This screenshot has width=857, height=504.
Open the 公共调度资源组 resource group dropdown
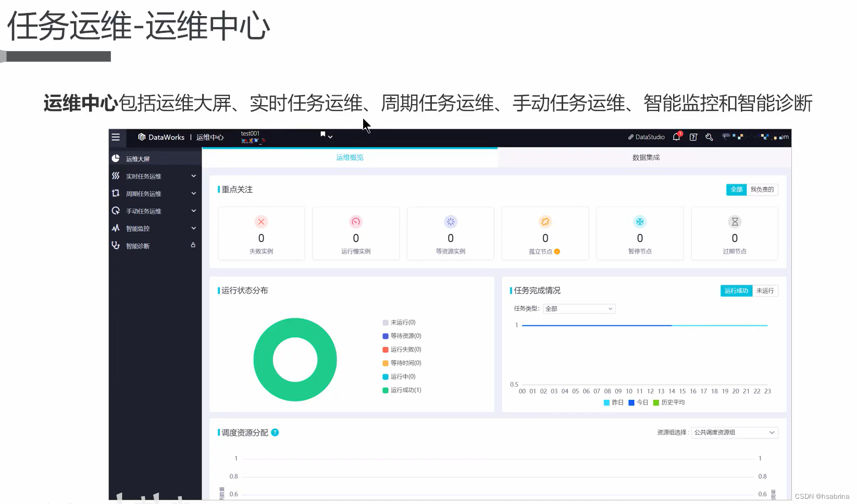tap(734, 432)
